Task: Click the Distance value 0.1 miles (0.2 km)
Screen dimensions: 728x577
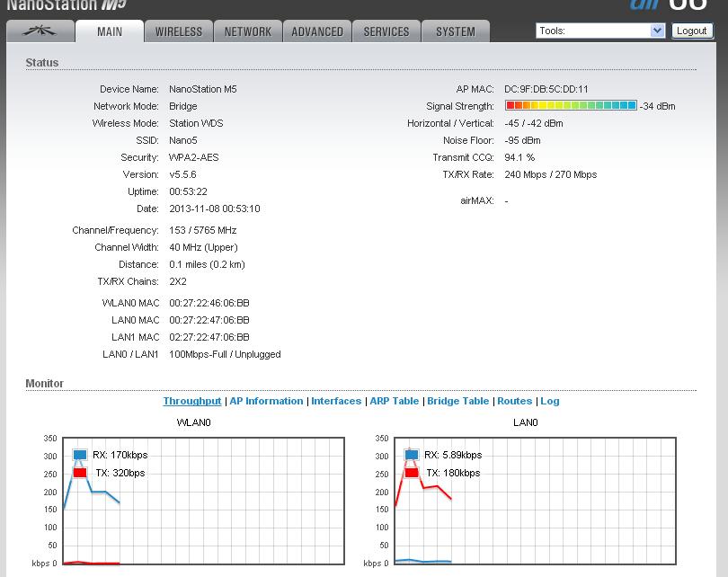Action: coord(207,264)
